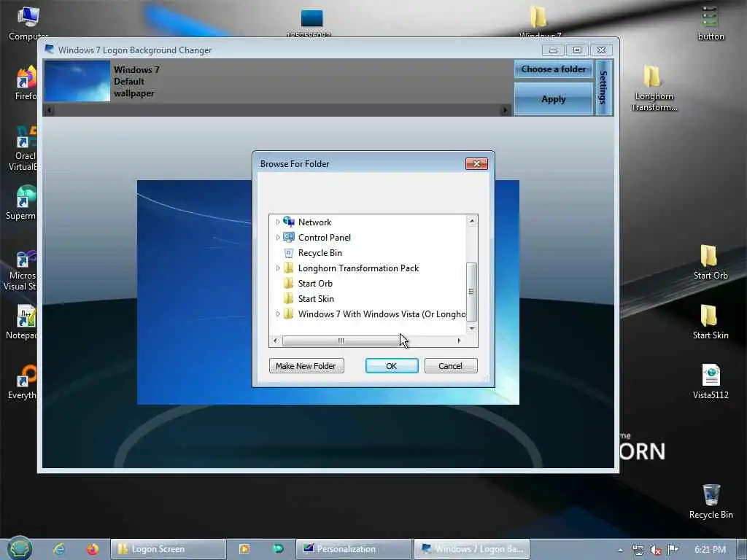
Task: Launch Internet Explorer from taskbar
Action: pyautogui.click(x=59, y=549)
